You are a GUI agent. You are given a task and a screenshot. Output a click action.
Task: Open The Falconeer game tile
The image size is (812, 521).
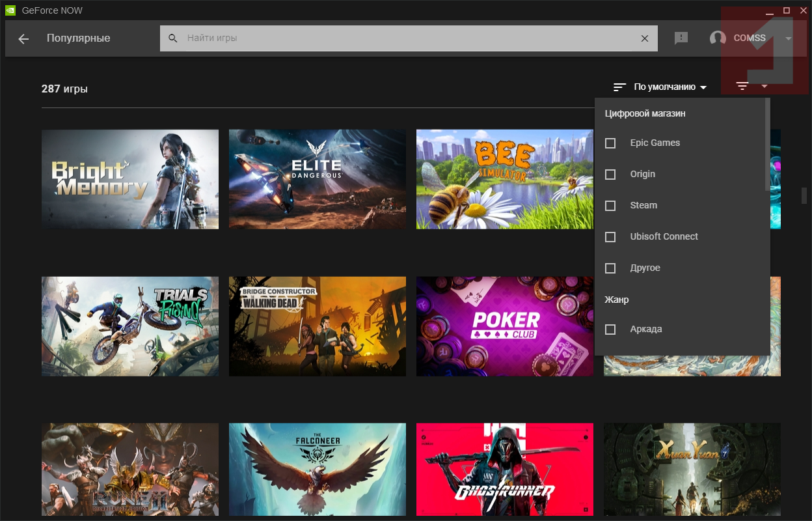[318, 470]
